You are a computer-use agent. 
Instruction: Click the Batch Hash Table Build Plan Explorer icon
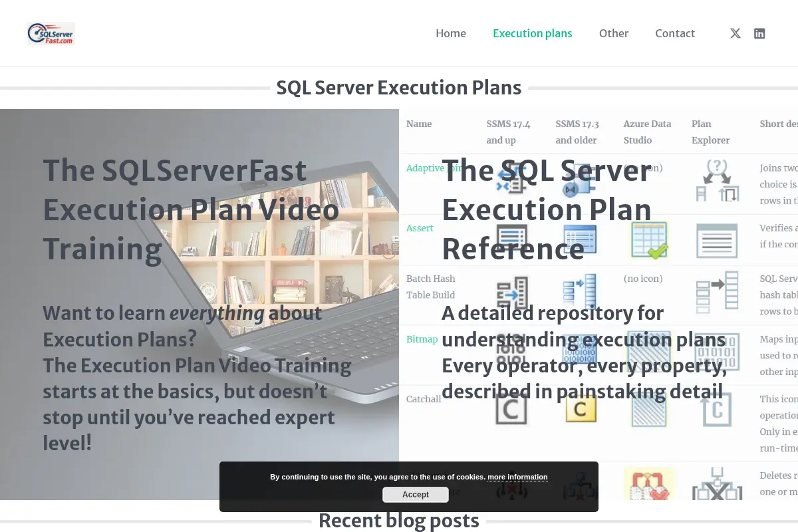pos(717,293)
